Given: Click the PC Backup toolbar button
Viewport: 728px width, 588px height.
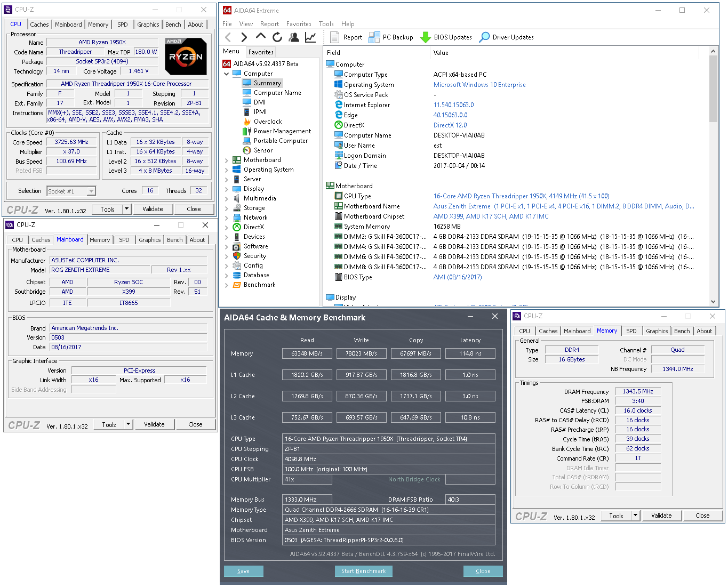Looking at the screenshot, I should point(391,37).
